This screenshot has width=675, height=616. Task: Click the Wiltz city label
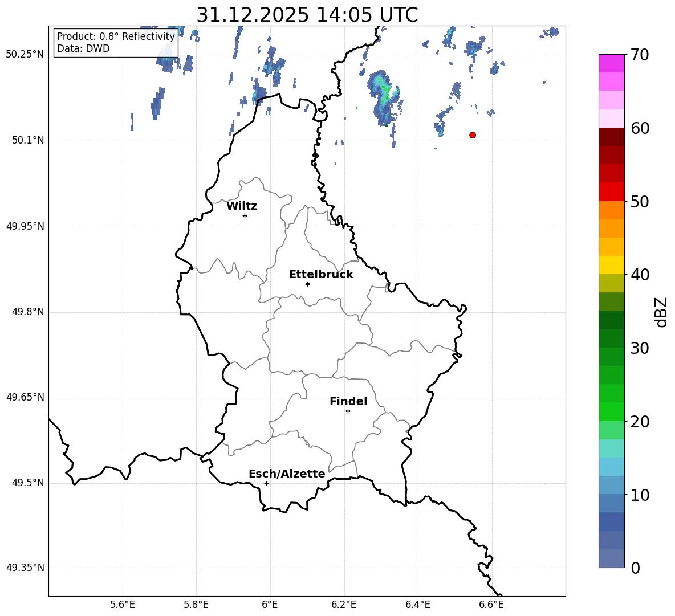coord(242,206)
